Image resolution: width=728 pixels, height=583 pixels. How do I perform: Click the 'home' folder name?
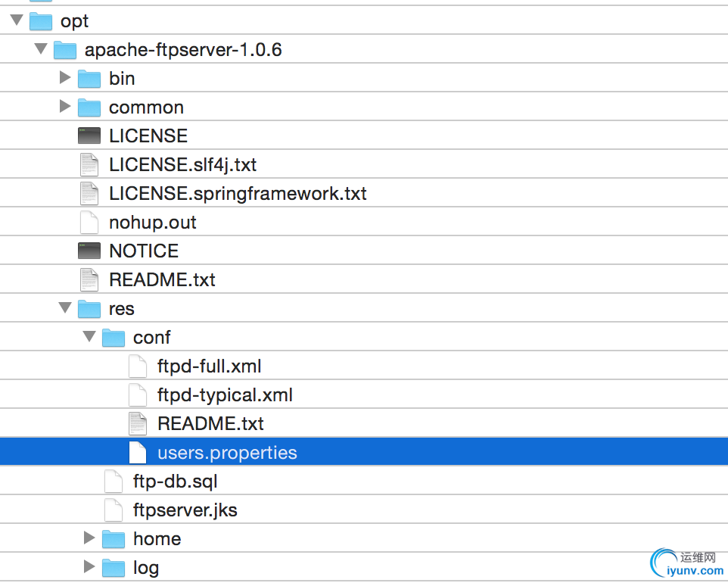coord(157,539)
